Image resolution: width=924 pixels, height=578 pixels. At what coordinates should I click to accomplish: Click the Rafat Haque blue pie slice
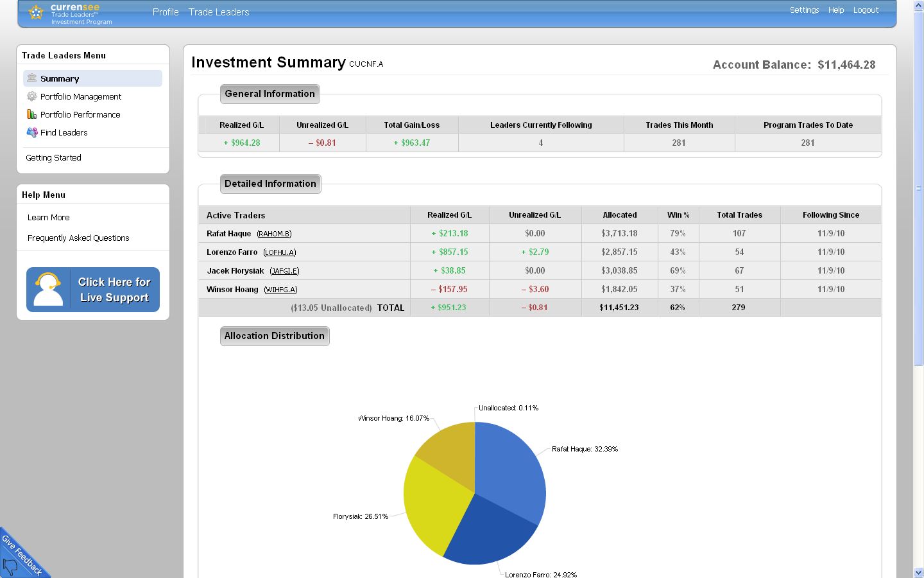(510, 472)
